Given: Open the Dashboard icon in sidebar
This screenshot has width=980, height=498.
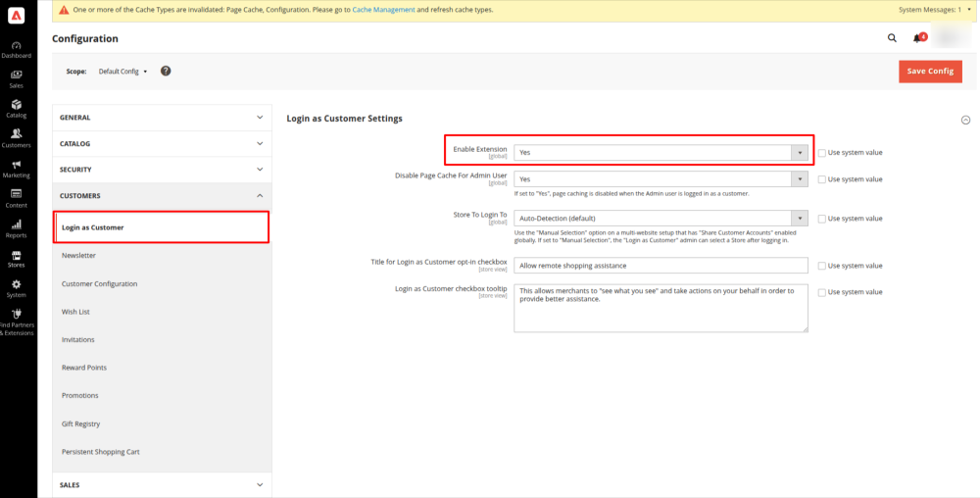Looking at the screenshot, I should tap(16, 49).
